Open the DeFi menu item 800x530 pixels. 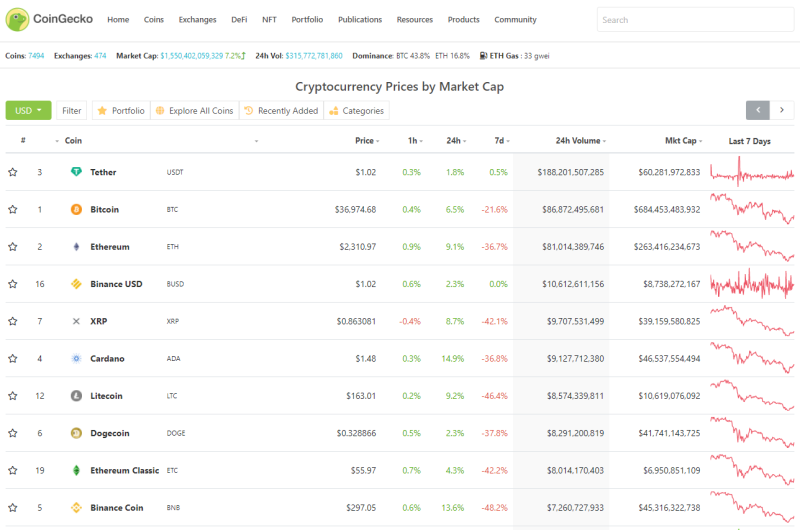pos(239,19)
